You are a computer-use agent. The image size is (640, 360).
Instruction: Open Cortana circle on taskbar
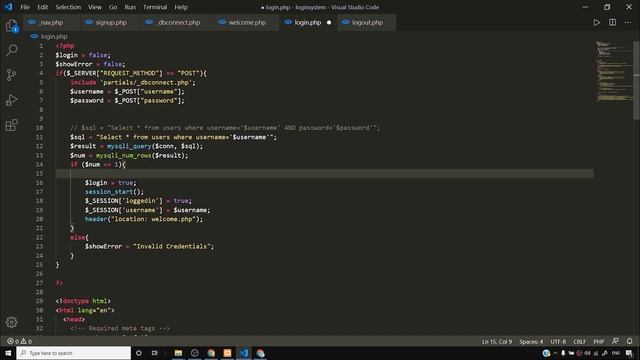[x=139, y=353]
